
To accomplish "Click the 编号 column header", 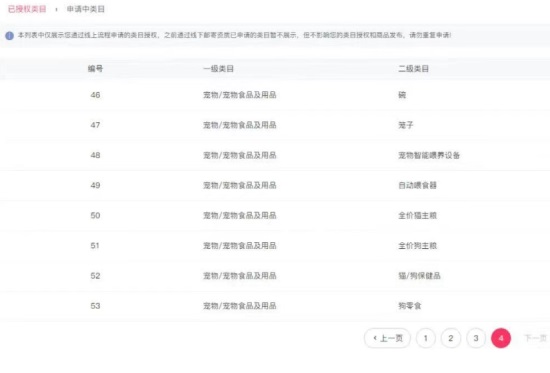I will coord(95,68).
